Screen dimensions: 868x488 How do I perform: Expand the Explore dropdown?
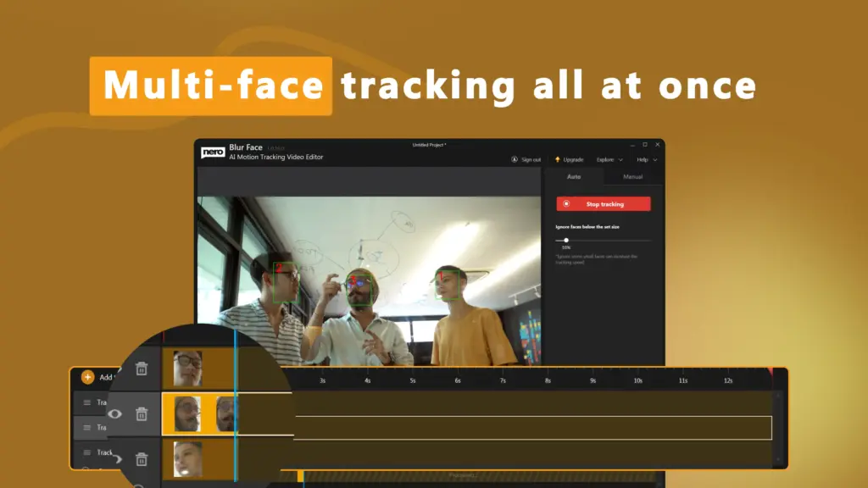pyautogui.click(x=609, y=159)
